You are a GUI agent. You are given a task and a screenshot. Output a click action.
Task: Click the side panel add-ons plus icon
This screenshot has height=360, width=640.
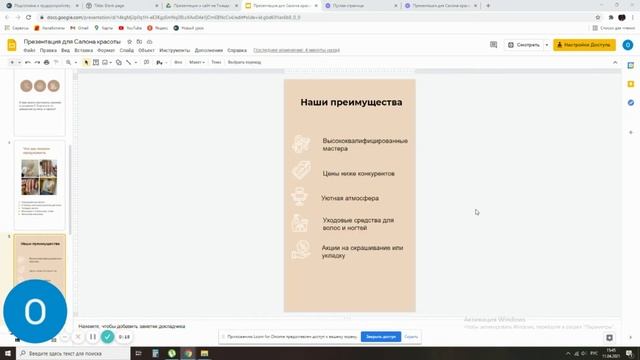[x=631, y=132]
